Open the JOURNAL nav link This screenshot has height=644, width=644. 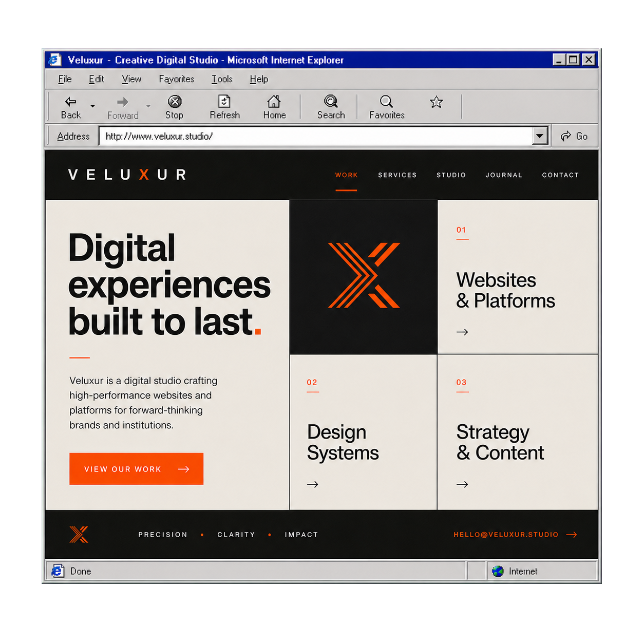[504, 175]
